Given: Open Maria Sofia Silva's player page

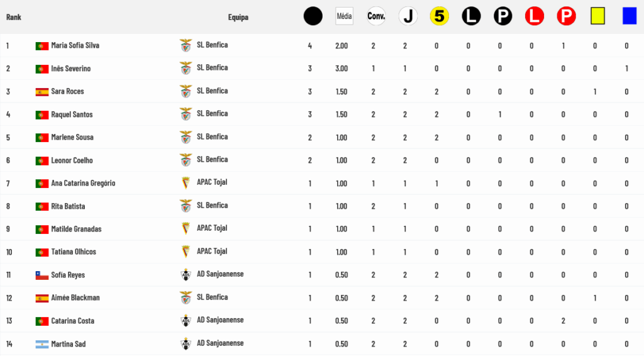Looking at the screenshot, I should pyautogui.click(x=75, y=45).
